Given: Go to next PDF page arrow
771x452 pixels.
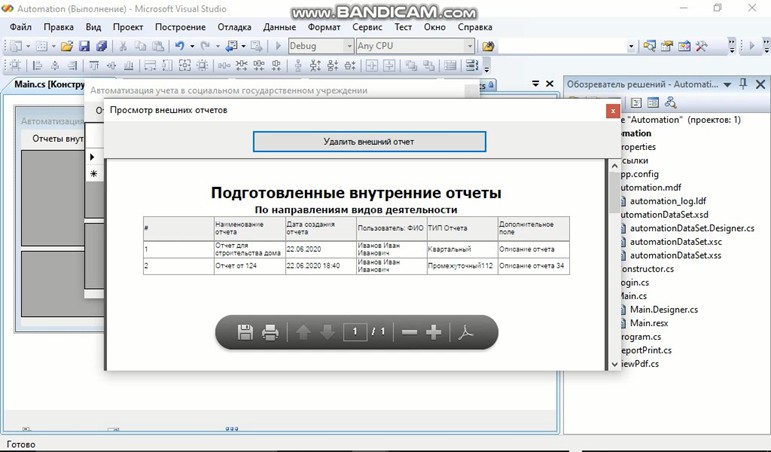Looking at the screenshot, I should tap(327, 333).
